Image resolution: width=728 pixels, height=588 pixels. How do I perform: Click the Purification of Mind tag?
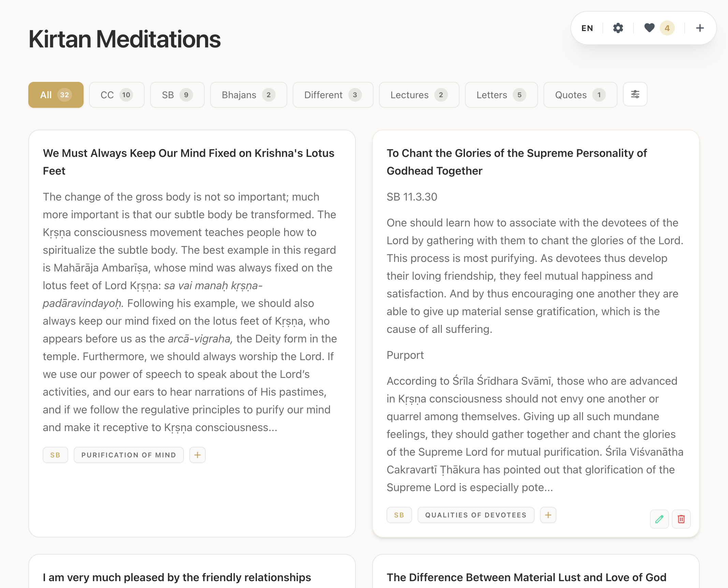[x=129, y=455]
